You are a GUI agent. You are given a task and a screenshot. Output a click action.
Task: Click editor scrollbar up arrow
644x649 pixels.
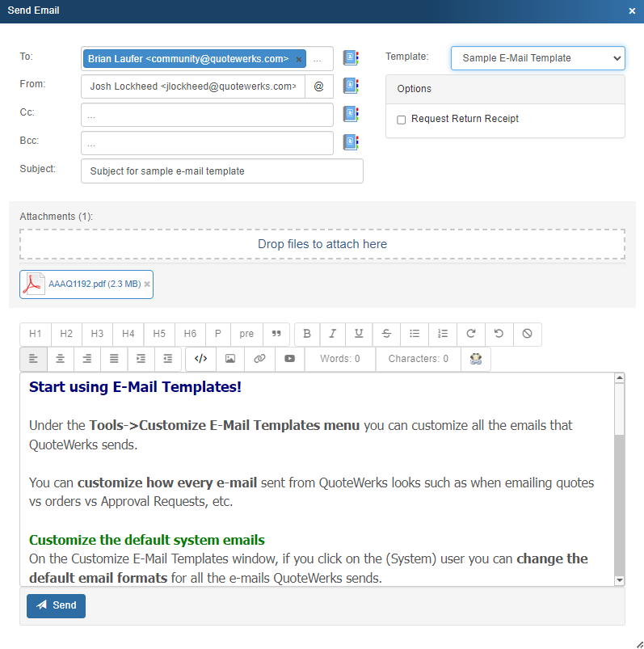pyautogui.click(x=620, y=377)
